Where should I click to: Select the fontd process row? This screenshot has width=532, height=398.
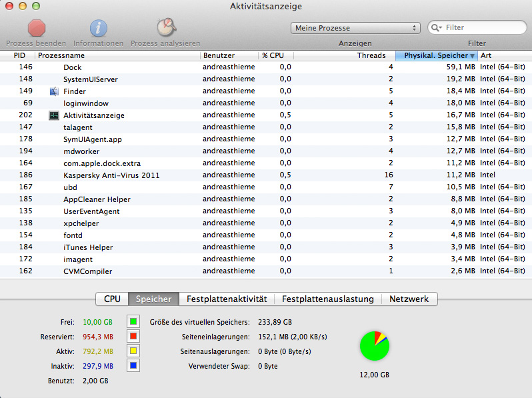click(266, 235)
